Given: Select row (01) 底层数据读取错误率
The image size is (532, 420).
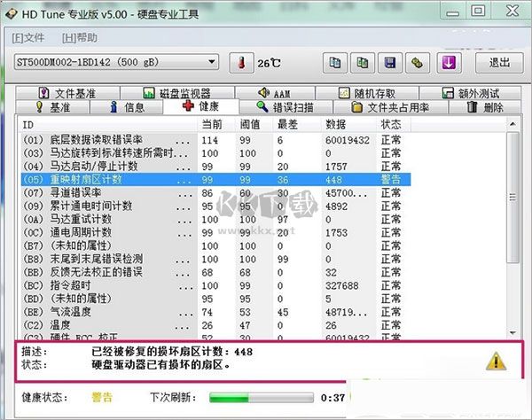Looking at the screenshot, I should [x=215, y=140].
